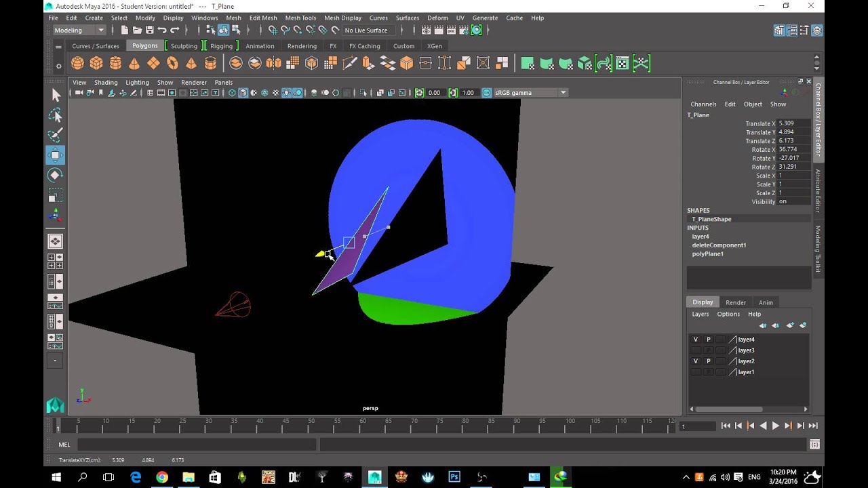Activate the Rotate tool in toolbox
The width and height of the screenshot is (868, 488).
click(x=56, y=175)
